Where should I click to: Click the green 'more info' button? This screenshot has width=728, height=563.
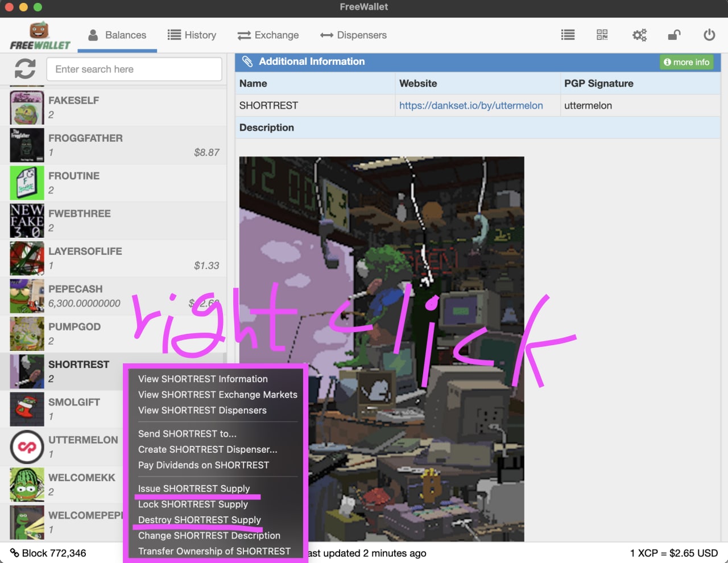[686, 62]
